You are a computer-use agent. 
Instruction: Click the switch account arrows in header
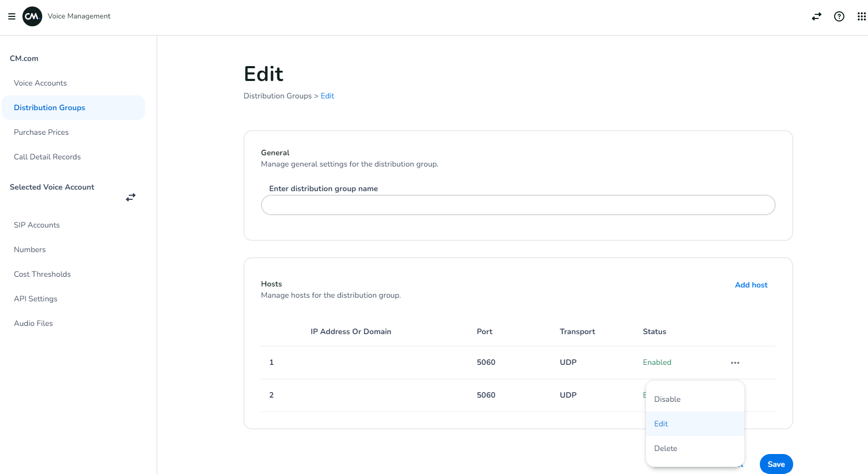816,16
